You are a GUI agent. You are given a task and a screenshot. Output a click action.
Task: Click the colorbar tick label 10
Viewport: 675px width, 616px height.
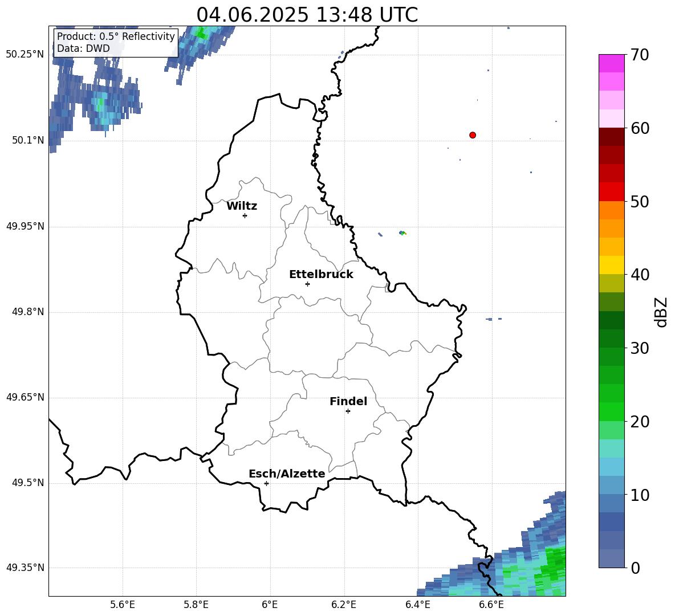(x=640, y=495)
